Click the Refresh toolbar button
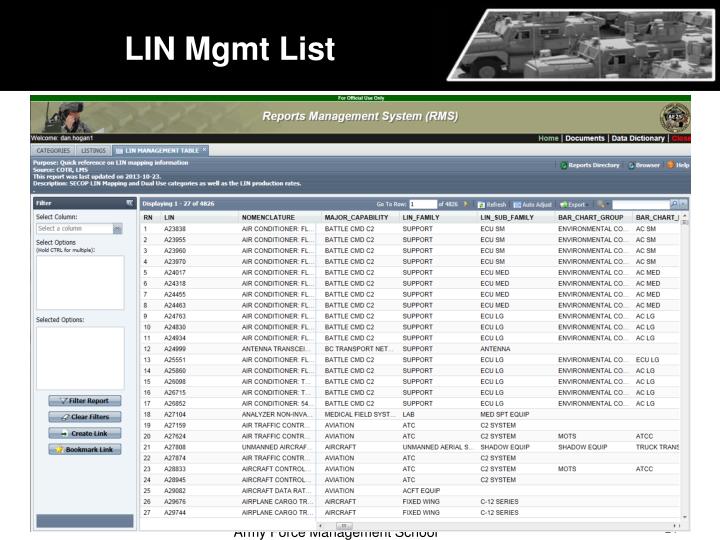 click(x=492, y=204)
